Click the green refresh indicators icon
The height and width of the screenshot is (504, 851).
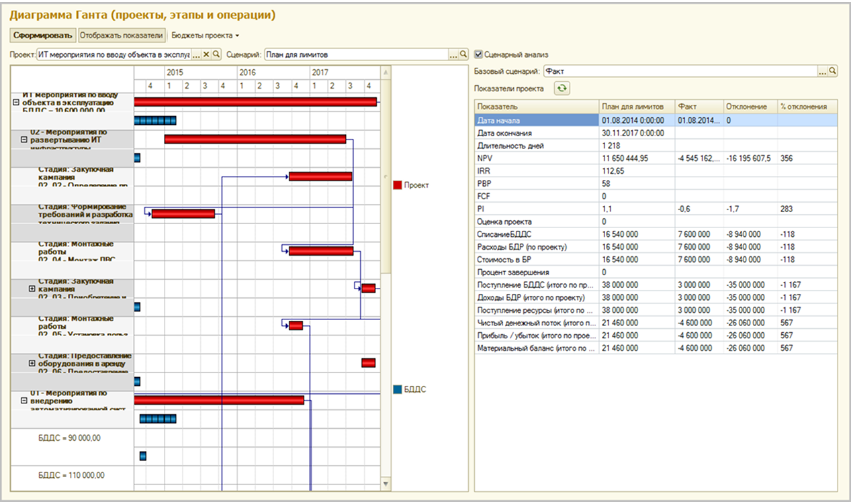(562, 88)
